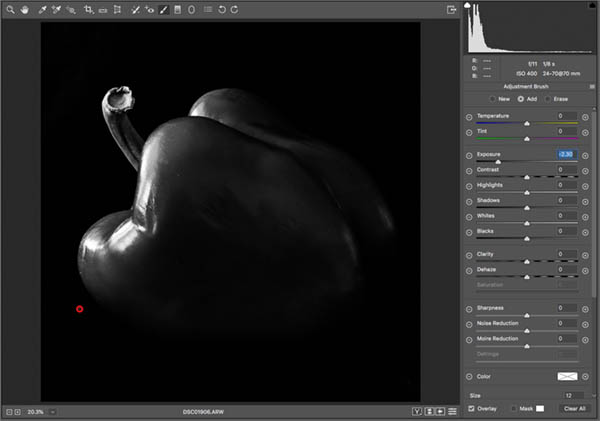Click the Exposure value field
The height and width of the screenshot is (421, 600).
point(567,155)
